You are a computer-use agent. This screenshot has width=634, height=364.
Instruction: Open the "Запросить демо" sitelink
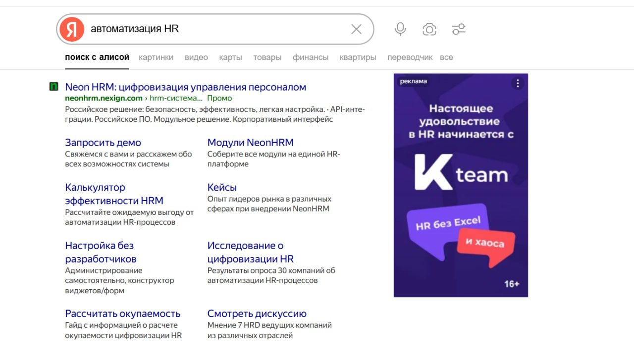pos(103,143)
